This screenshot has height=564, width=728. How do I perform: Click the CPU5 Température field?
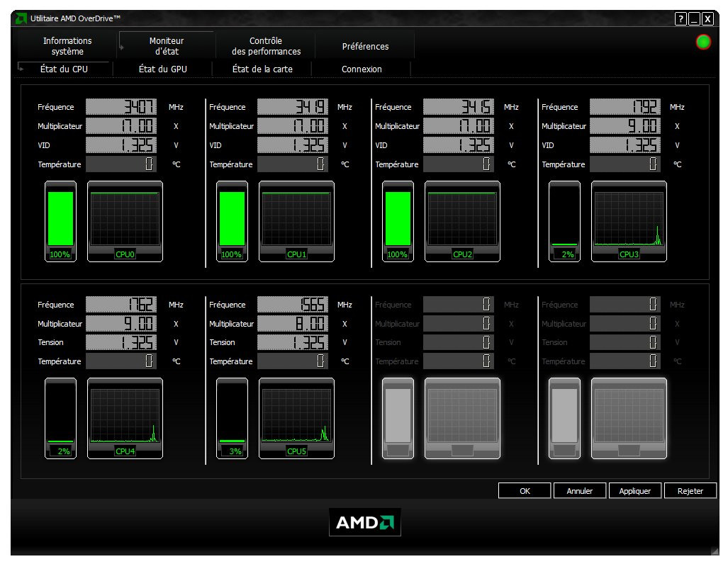click(x=293, y=361)
